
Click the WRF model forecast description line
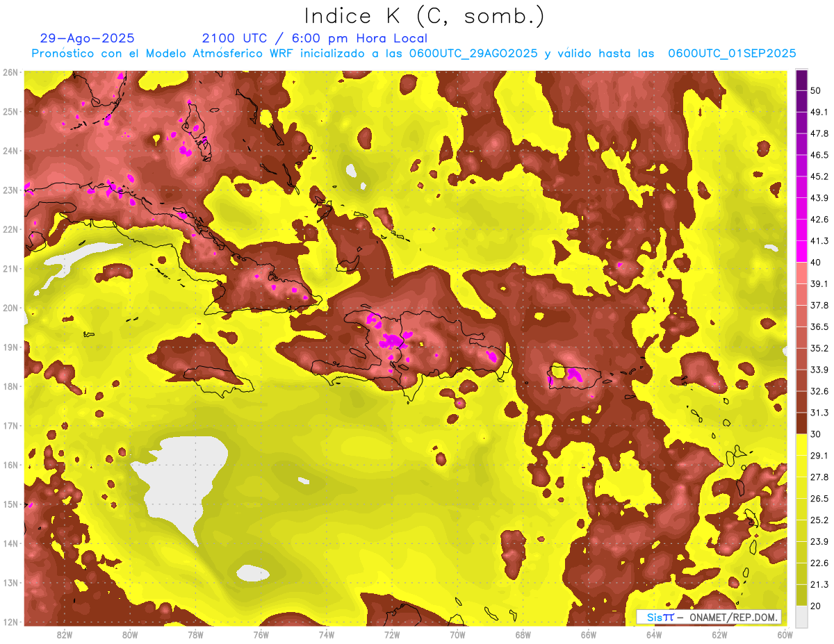[414, 53]
